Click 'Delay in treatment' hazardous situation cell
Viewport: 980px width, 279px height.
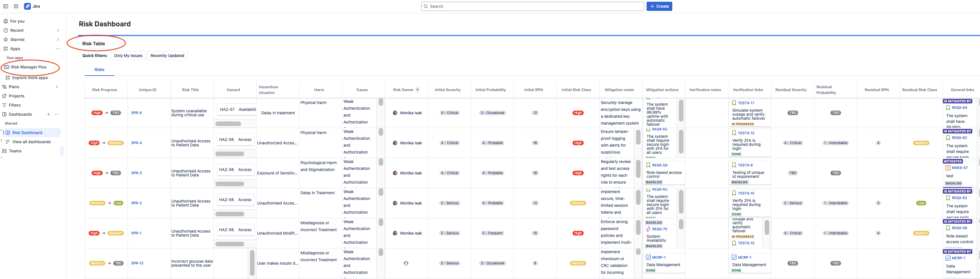pos(278,113)
